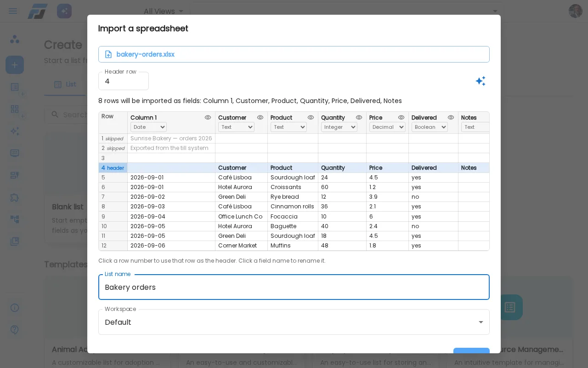The height and width of the screenshot is (368, 588).
Task: Change the Decimal type dropdown for Price
Action: [x=387, y=127]
